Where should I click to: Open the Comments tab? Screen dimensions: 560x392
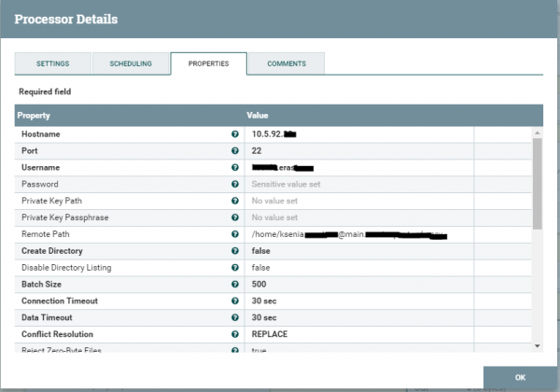coord(286,63)
